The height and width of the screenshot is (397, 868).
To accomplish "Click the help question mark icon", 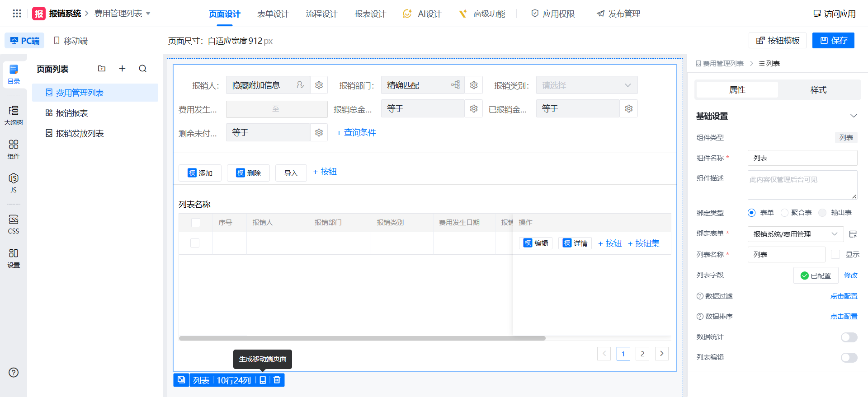I will pos(14,373).
